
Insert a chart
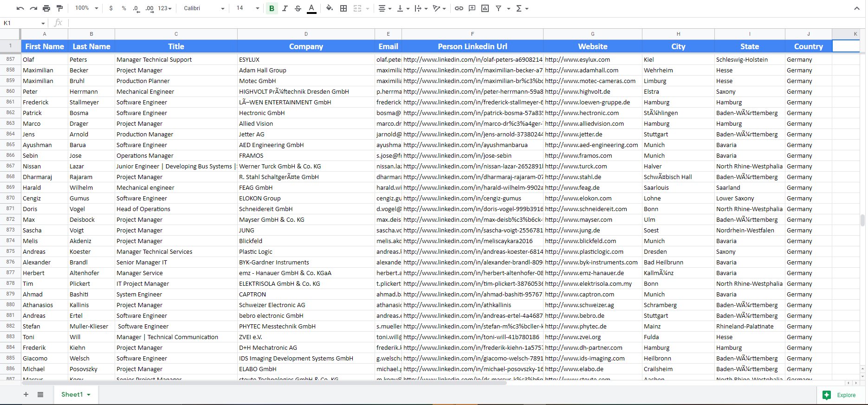tap(485, 8)
